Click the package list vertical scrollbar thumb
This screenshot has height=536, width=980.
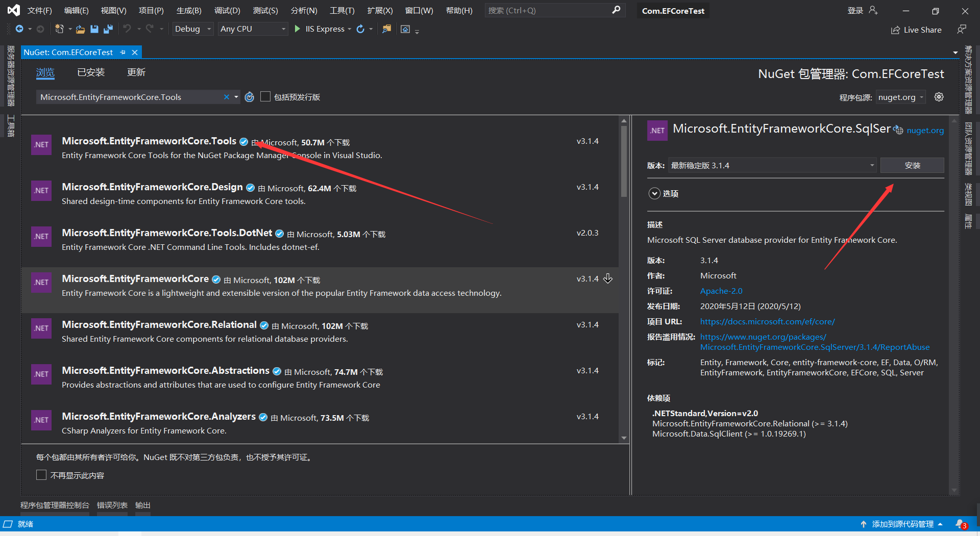(x=624, y=161)
